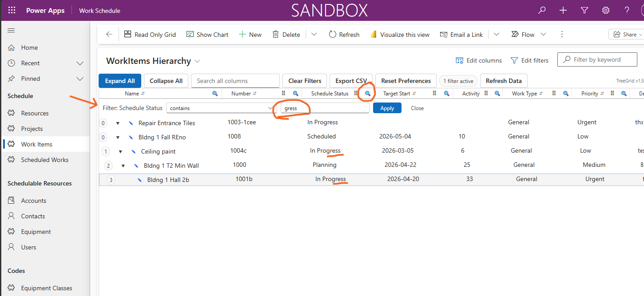This screenshot has height=296, width=644.
Task: Toggle sort on the Work Type column
Action: point(541,94)
